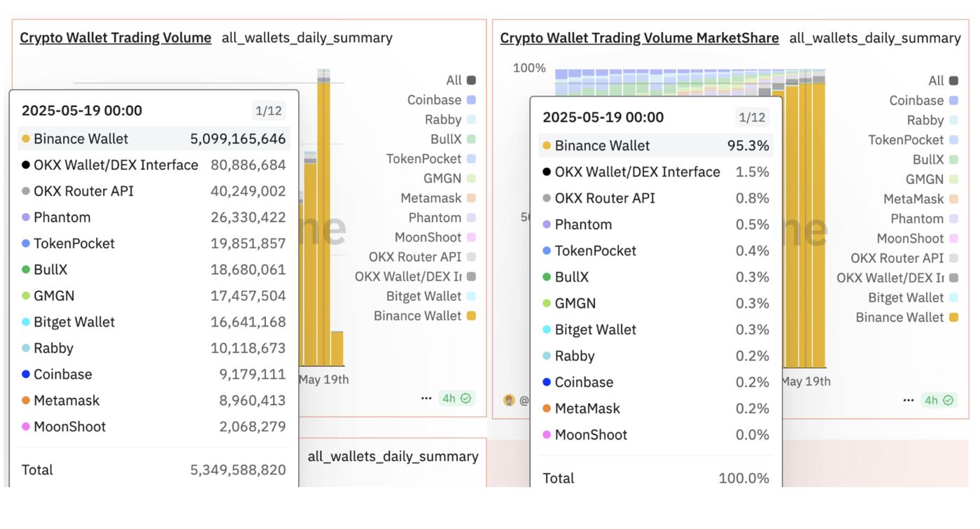Toggle Coinbase series in Trading Volume legend

tap(441, 100)
